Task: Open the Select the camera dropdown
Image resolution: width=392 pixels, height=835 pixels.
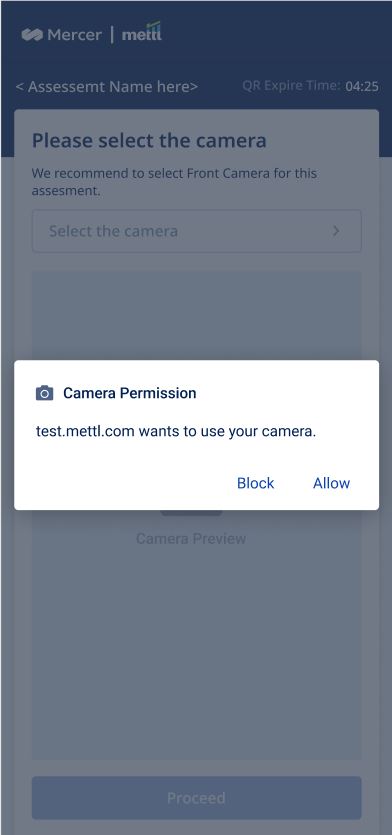Action: (197, 231)
